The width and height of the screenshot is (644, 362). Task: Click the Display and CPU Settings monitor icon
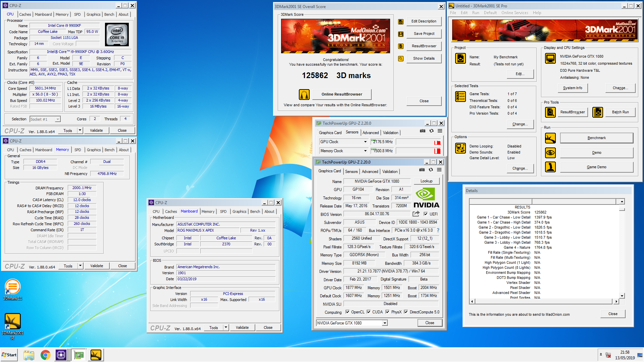pos(550,58)
